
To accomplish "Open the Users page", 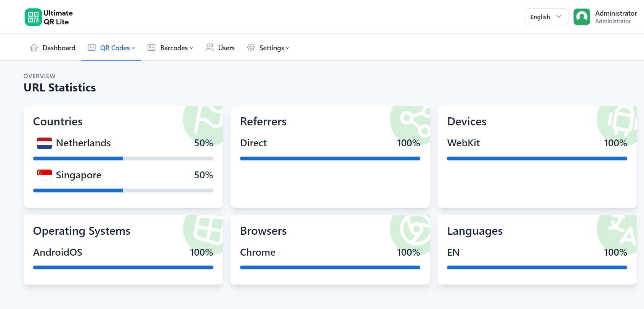I will coord(220,48).
